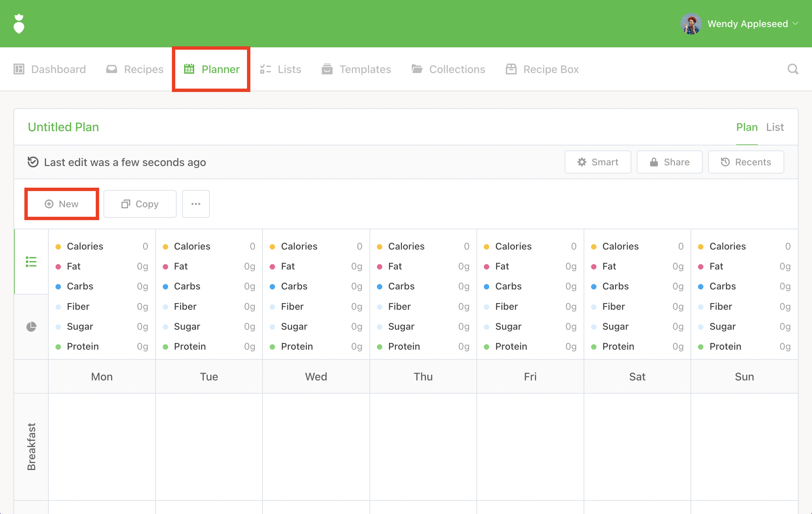Click Wendy Appleseed's avatar picture
The image size is (812, 514).
(691, 24)
